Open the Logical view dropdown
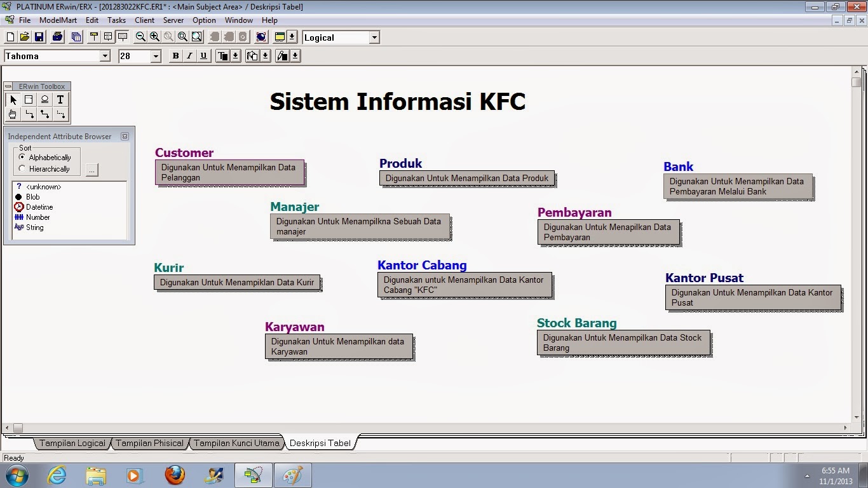The width and height of the screenshot is (868, 488). coord(374,37)
